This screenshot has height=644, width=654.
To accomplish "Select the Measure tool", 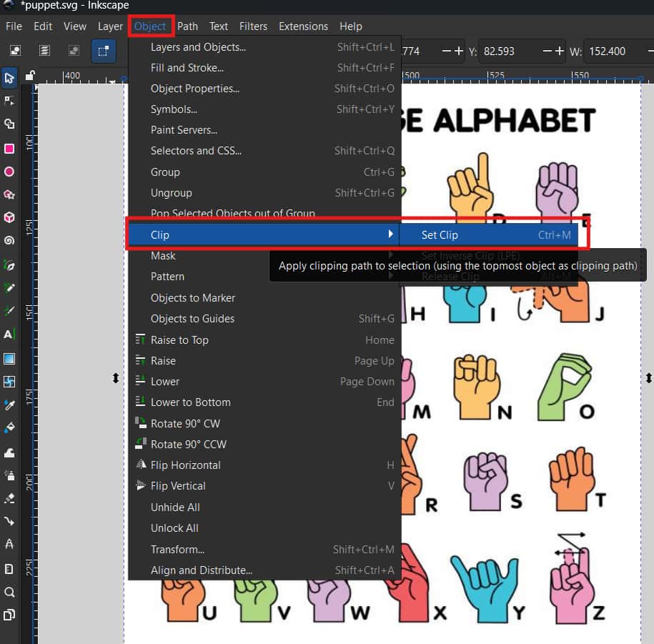I will coord(9,544).
